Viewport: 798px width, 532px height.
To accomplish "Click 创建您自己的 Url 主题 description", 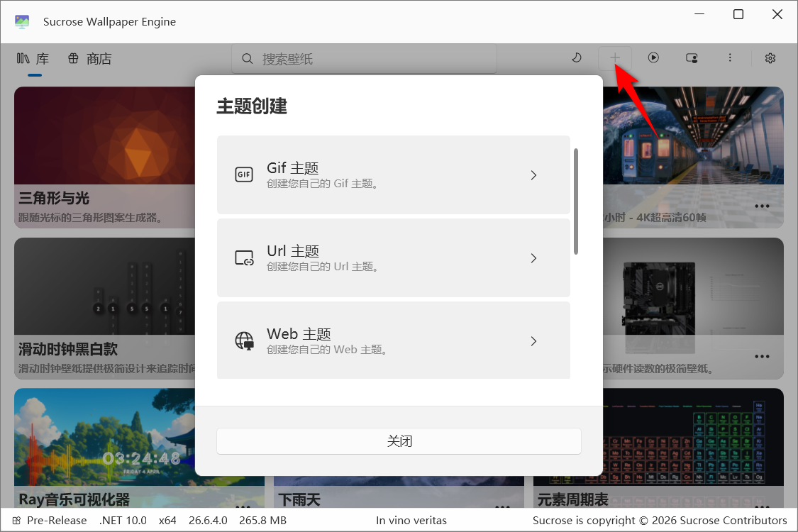I will pyautogui.click(x=322, y=266).
